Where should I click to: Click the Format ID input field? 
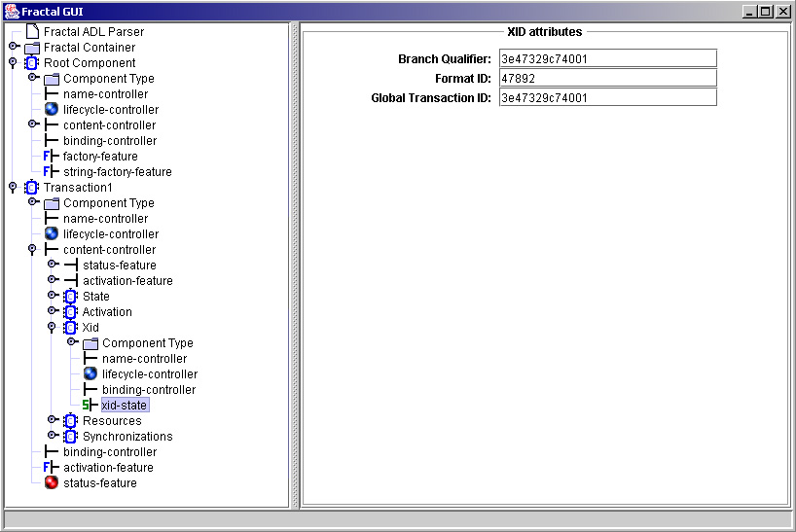607,79
